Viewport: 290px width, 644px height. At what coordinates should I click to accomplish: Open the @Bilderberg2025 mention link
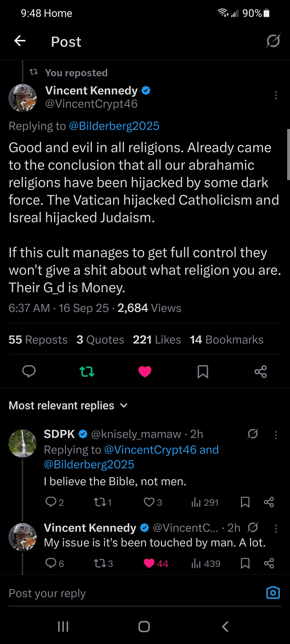114,126
